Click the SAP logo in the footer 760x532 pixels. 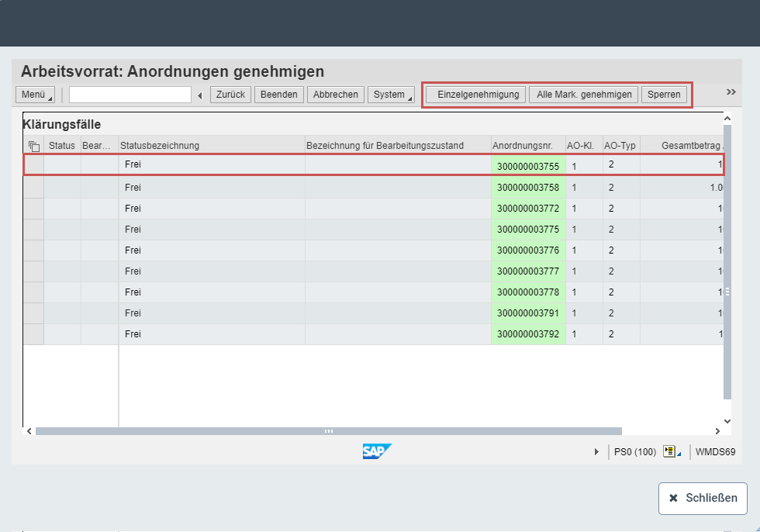pos(377,451)
